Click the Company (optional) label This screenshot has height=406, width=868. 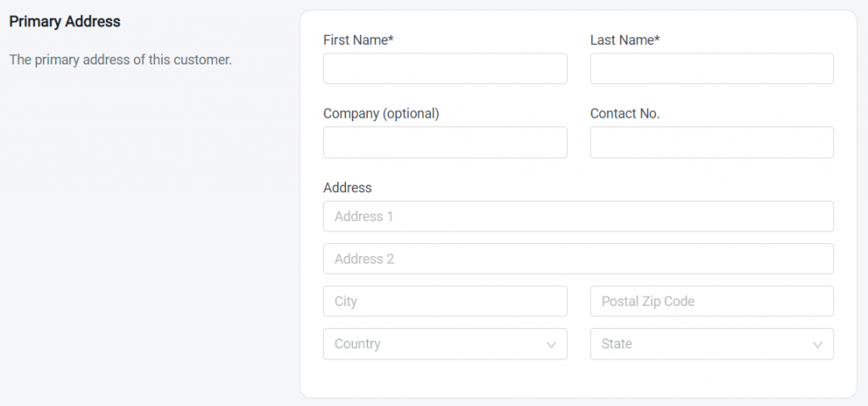pos(381,114)
